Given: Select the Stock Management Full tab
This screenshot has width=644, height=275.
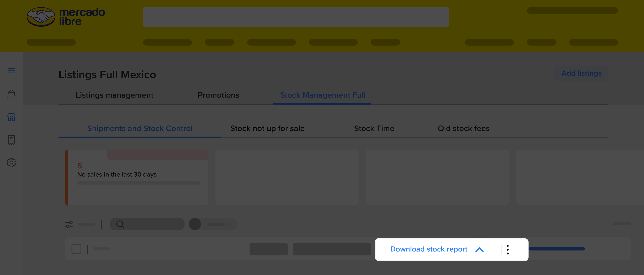Looking at the screenshot, I should [x=322, y=95].
